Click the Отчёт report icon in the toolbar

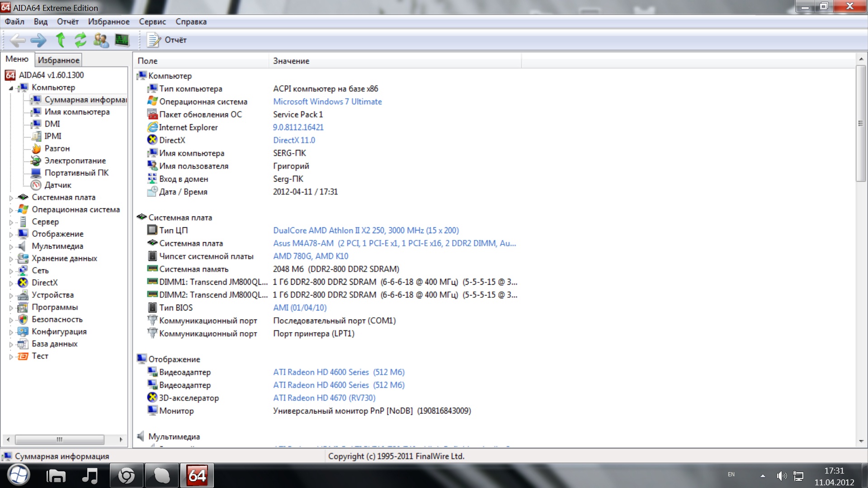[154, 40]
